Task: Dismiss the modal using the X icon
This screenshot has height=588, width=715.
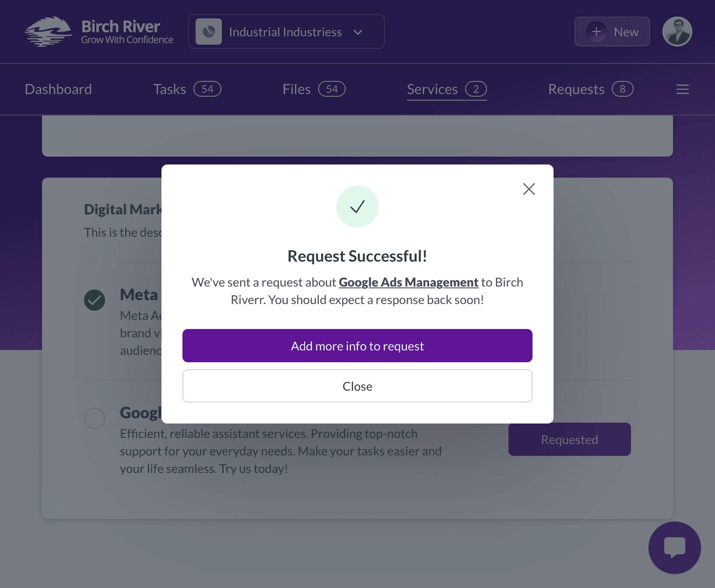Action: point(529,189)
